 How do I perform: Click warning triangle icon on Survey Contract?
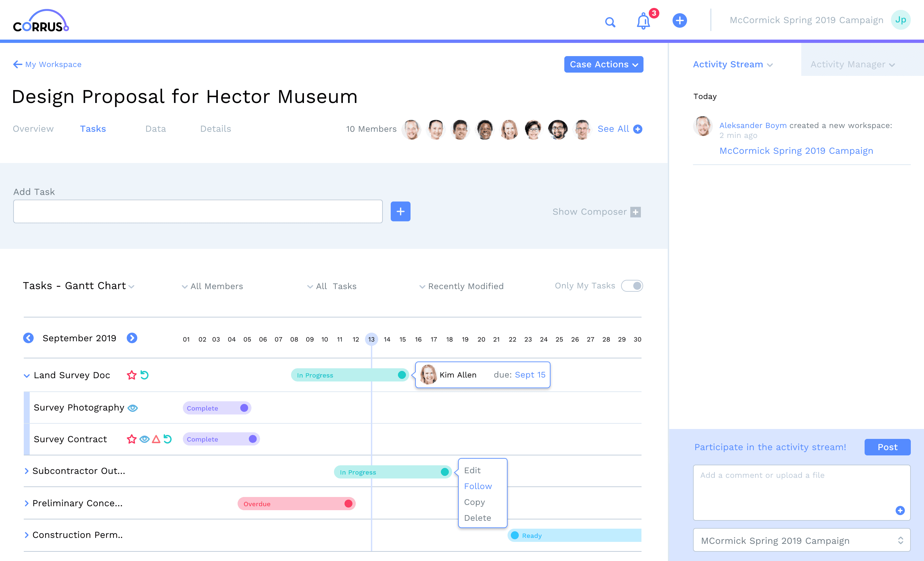156,439
